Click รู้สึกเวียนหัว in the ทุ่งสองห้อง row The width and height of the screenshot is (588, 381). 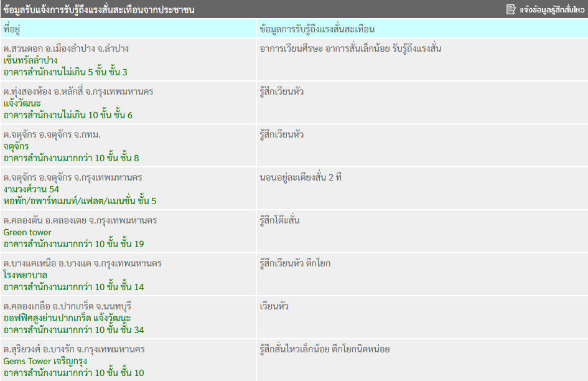point(282,92)
